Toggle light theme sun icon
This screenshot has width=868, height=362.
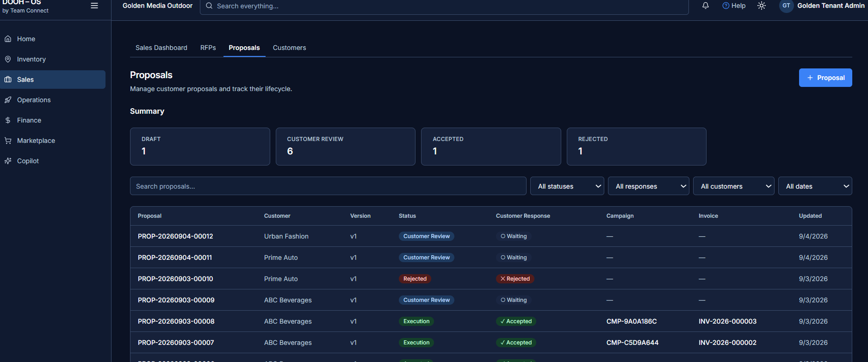click(762, 6)
